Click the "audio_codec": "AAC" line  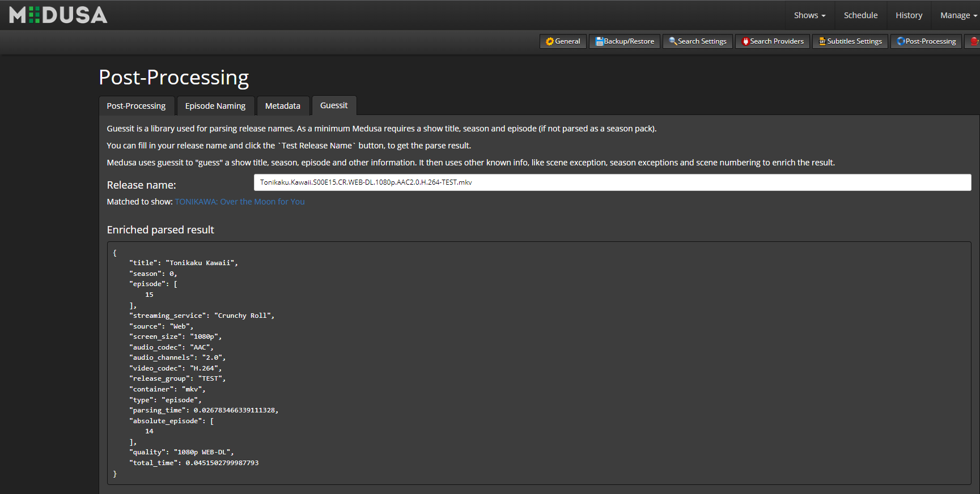(x=171, y=347)
